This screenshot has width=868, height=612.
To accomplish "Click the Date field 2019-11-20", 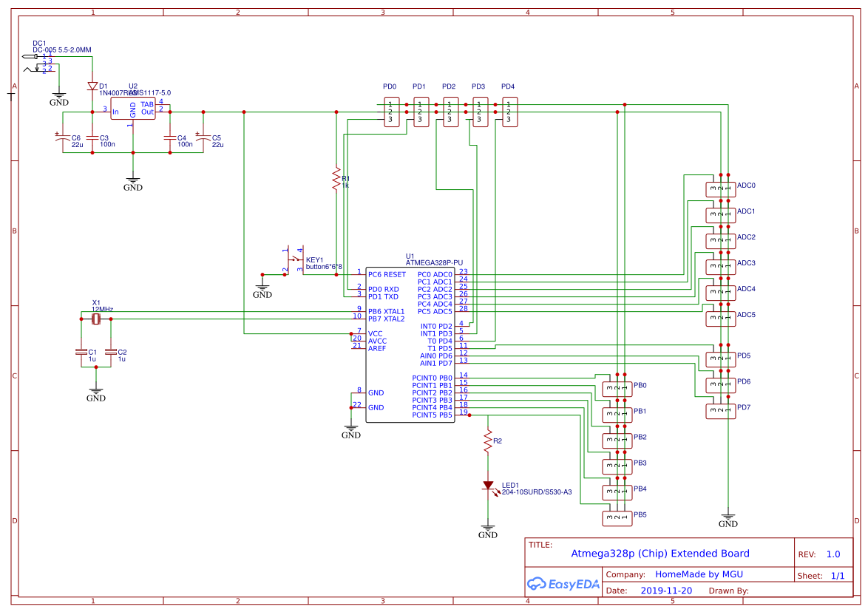I will (x=665, y=591).
